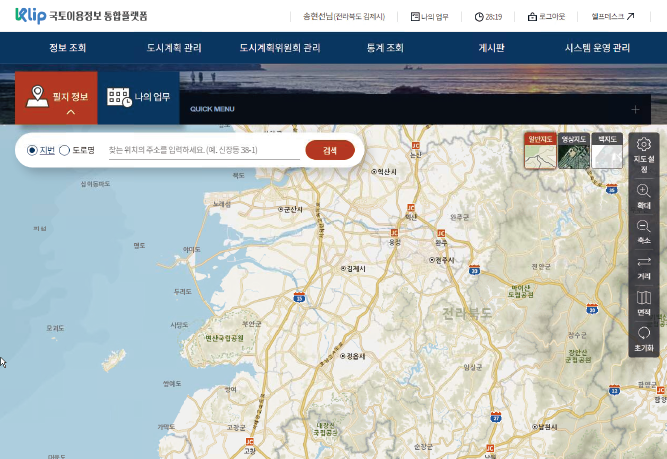The width and height of the screenshot is (667, 459).
Task: Expand the Quick Menu plus button
Action: [634, 109]
